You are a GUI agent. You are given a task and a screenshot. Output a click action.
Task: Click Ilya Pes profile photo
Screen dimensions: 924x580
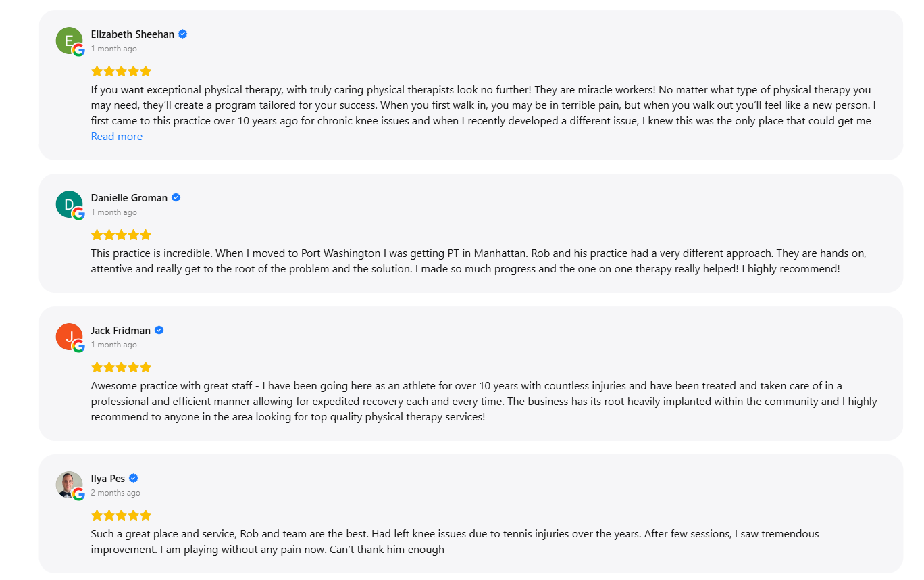pos(69,485)
